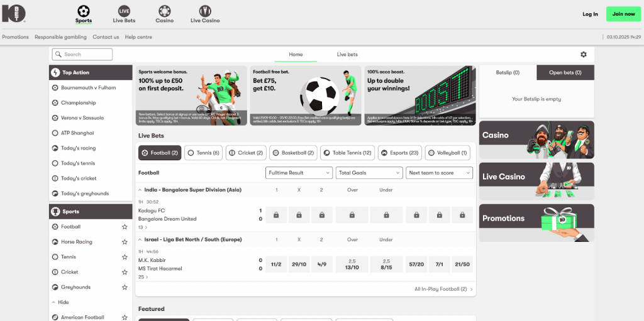Click the Today's tennis ball icon
Screen dimensions: 644x321
tap(55, 163)
